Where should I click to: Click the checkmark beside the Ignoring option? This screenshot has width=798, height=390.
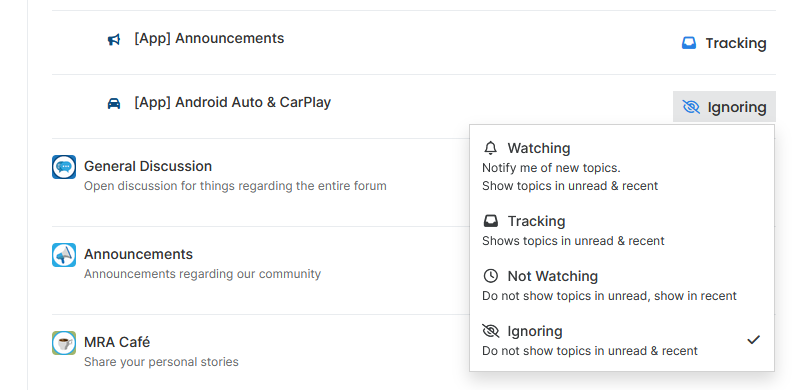753,340
